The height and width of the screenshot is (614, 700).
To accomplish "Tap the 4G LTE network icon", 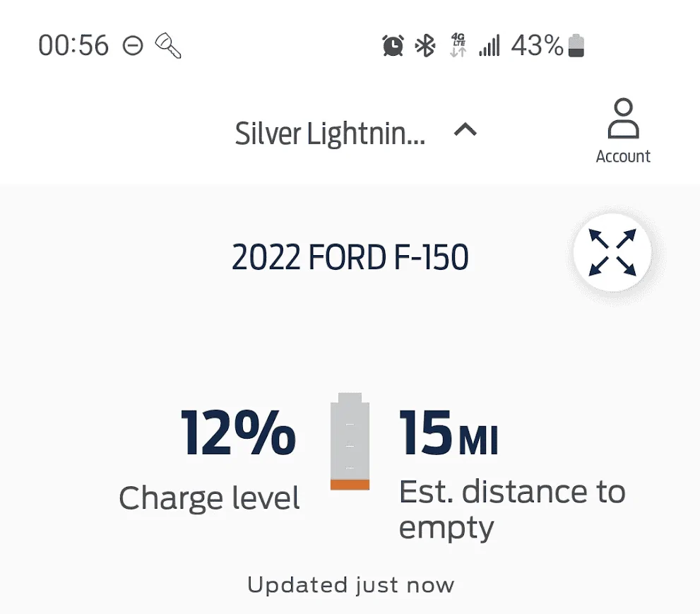I will click(458, 45).
